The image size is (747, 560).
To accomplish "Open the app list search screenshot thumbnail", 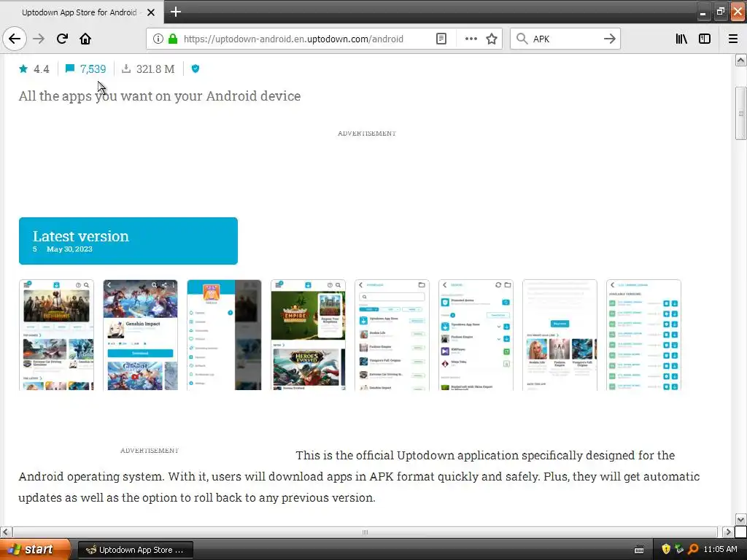I will (392, 335).
